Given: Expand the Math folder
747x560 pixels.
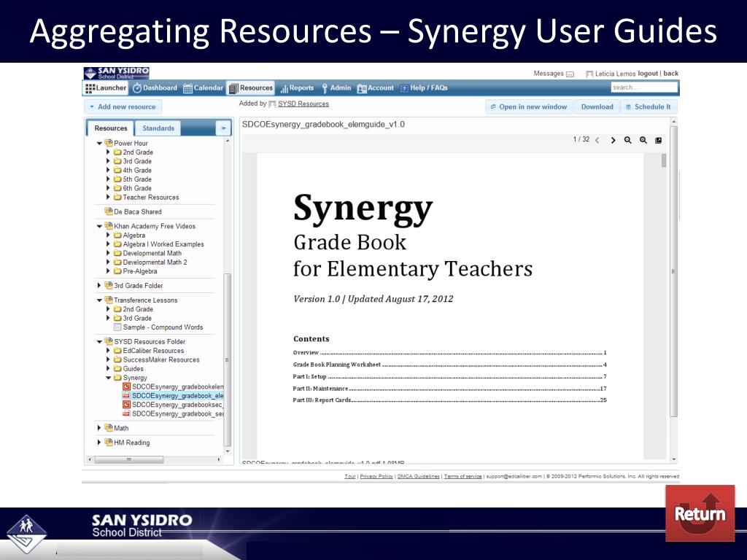Looking at the screenshot, I should pyautogui.click(x=99, y=428).
